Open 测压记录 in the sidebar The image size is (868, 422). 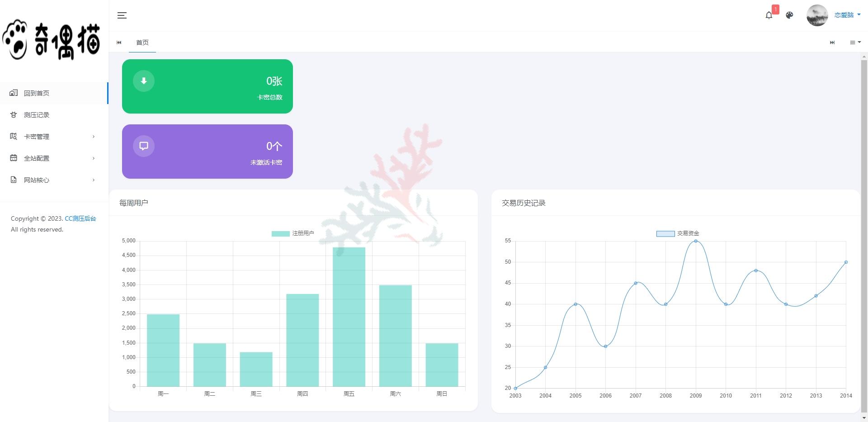coord(54,115)
